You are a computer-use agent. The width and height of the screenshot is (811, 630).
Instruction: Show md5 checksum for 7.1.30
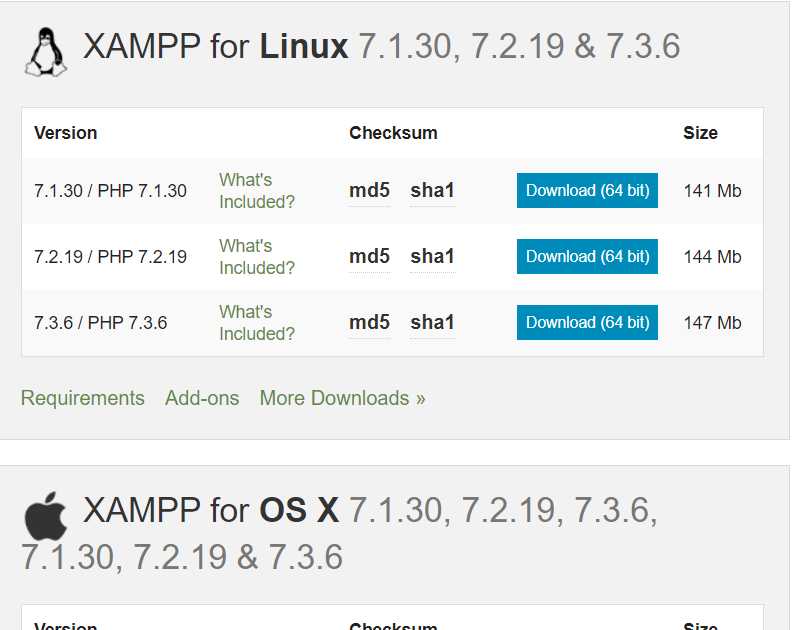click(369, 190)
